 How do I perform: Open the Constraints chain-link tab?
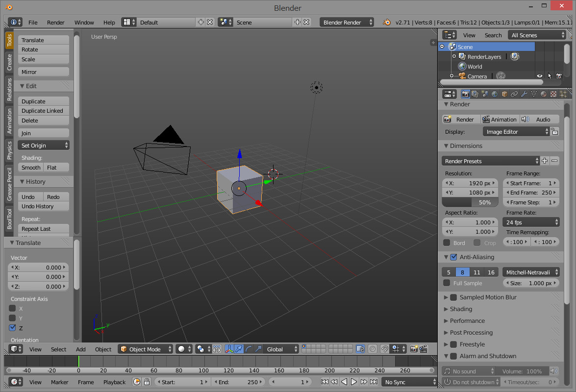point(514,95)
